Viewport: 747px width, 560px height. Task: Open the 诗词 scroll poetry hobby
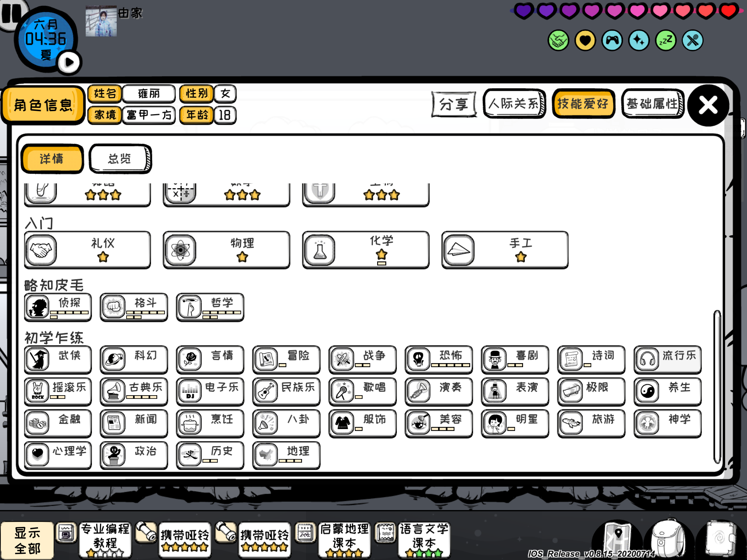(x=591, y=360)
